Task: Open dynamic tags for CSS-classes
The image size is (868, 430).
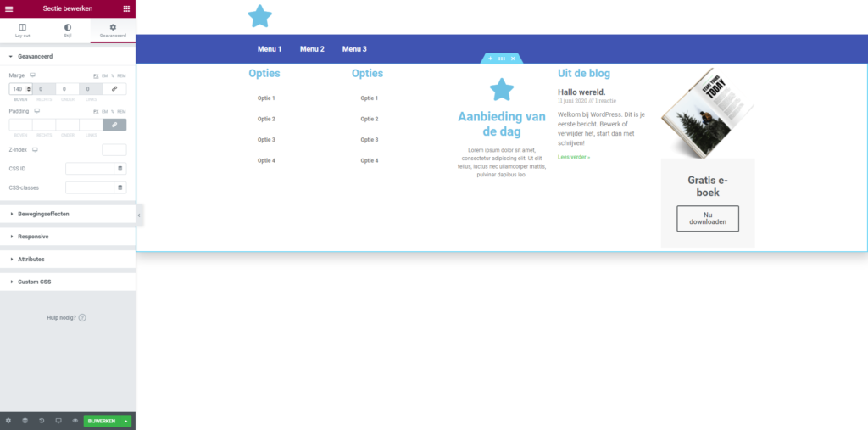Action: coord(120,187)
